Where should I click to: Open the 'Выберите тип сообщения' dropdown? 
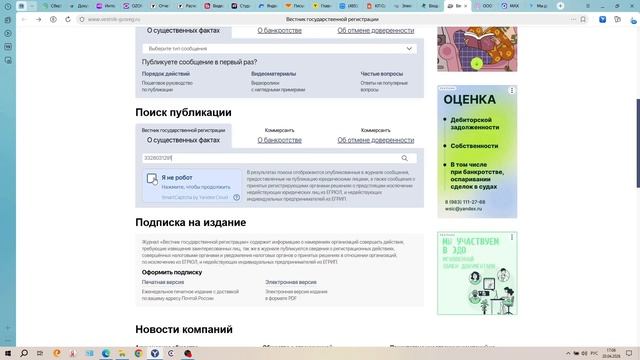(279, 49)
